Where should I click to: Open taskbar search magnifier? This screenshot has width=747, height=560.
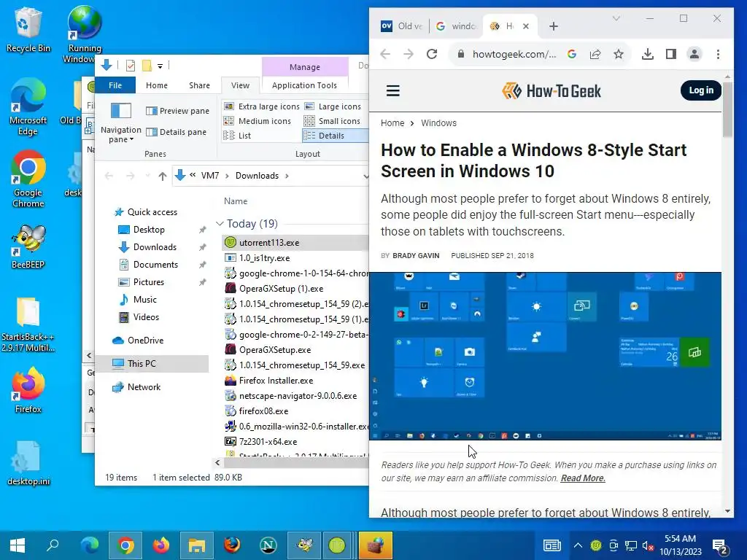pos(53,545)
